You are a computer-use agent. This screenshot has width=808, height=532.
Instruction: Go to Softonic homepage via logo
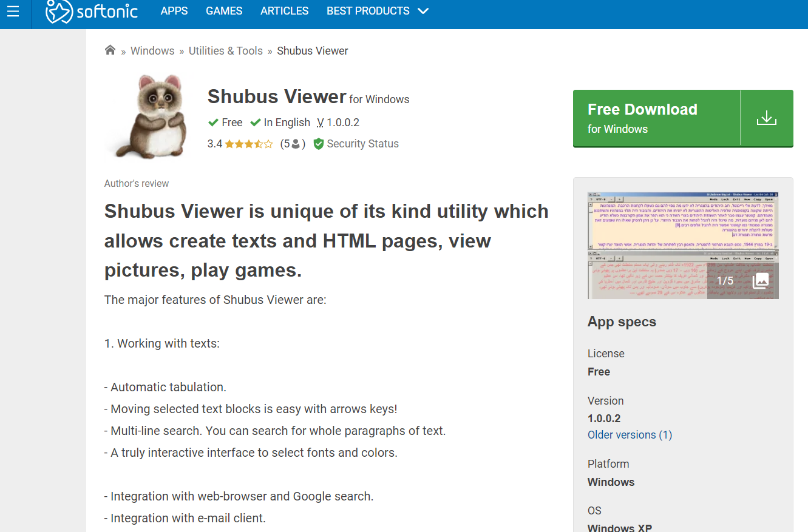click(92, 11)
